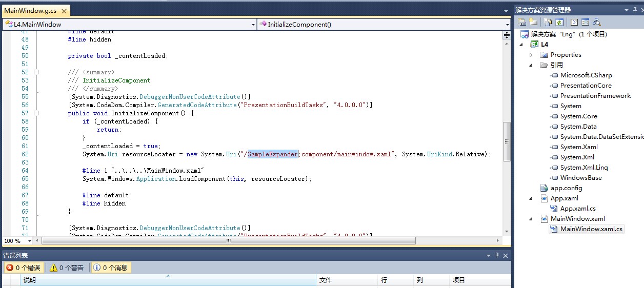Collapse the summary comment at line 52
Image resolution: width=644 pixels, height=288 pixels.
pos(36,72)
